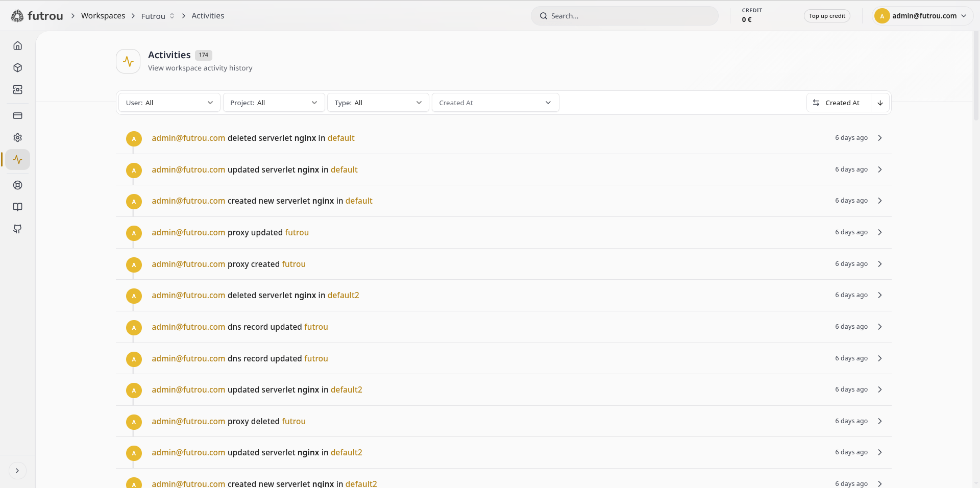Open the admin@futrou.com account menu
This screenshot has height=488, width=980.
922,16
